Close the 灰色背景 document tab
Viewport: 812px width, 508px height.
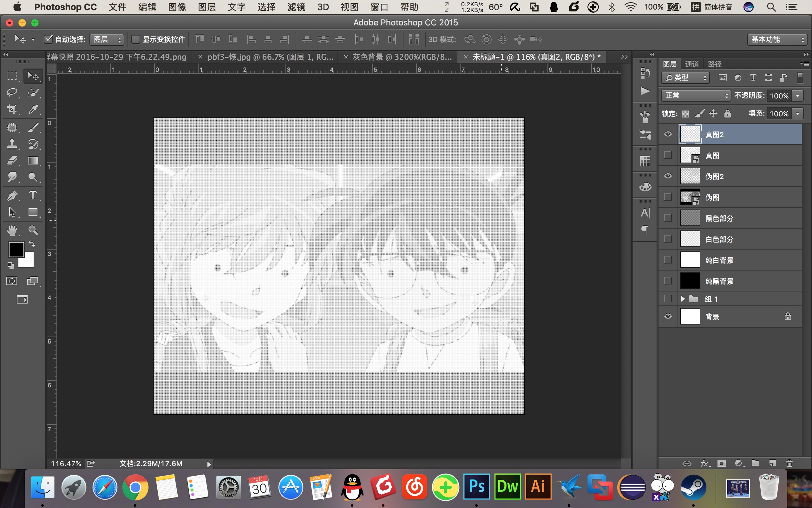point(346,57)
